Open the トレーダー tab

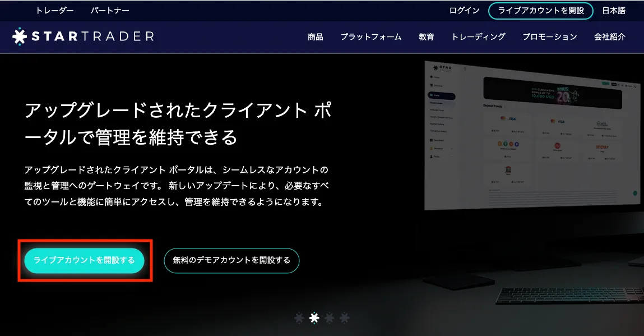(54, 10)
